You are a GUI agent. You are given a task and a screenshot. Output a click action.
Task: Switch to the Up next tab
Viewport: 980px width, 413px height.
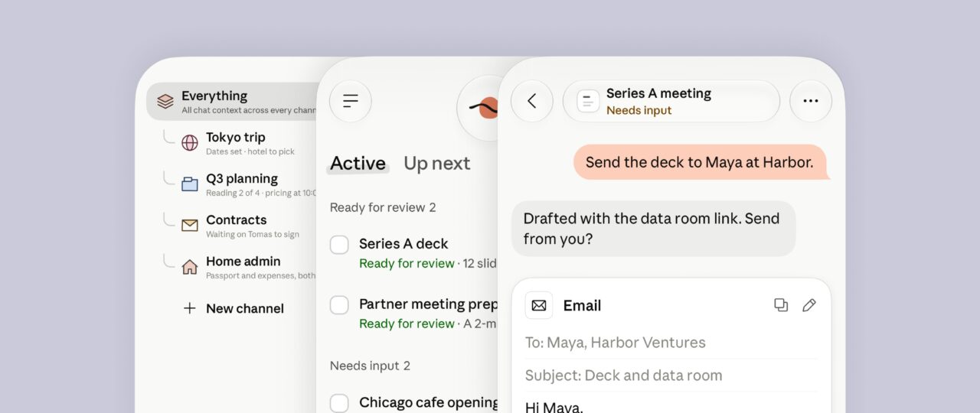click(437, 163)
